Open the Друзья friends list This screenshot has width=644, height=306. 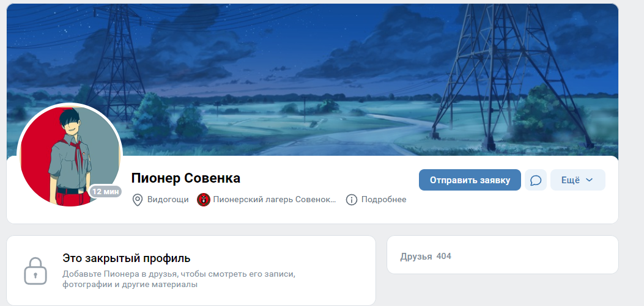[416, 257]
